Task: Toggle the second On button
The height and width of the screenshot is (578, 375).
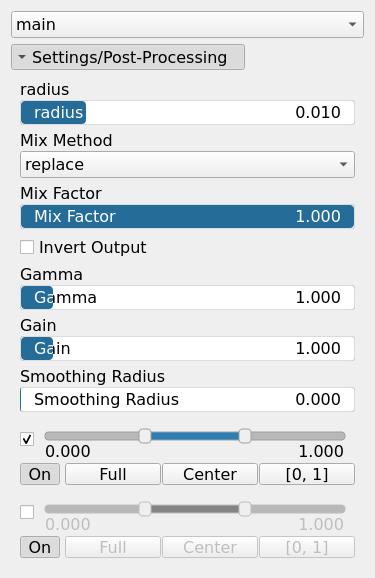Action: click(x=40, y=547)
